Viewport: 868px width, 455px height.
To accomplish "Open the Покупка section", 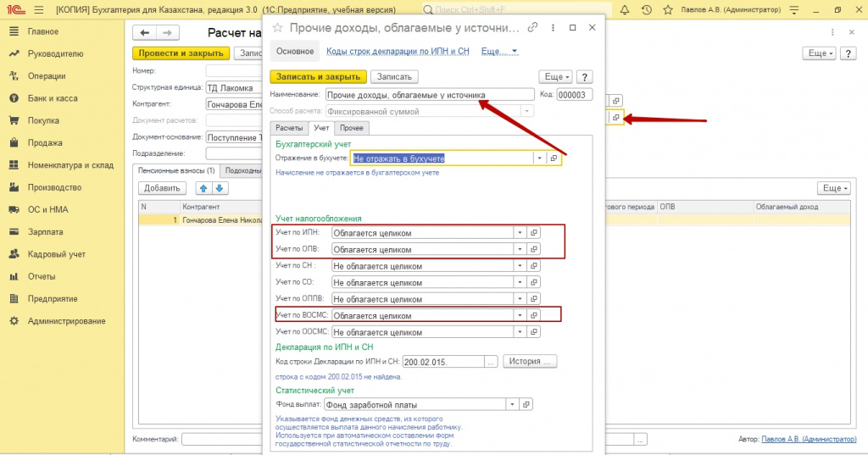I will click(x=43, y=120).
